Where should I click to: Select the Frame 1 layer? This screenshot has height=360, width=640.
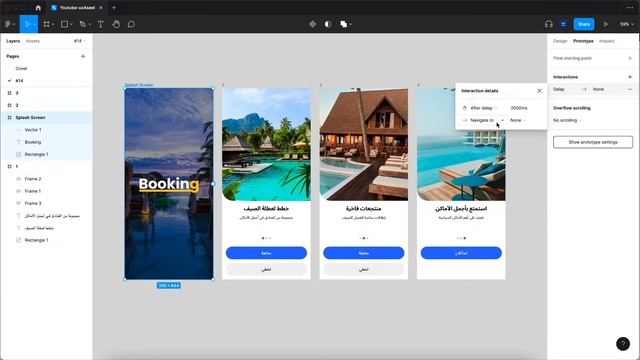[46, 191]
